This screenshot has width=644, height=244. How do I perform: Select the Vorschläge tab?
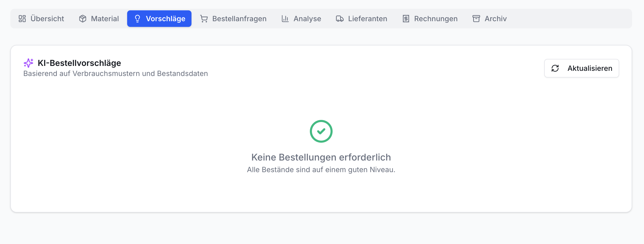[x=159, y=19]
